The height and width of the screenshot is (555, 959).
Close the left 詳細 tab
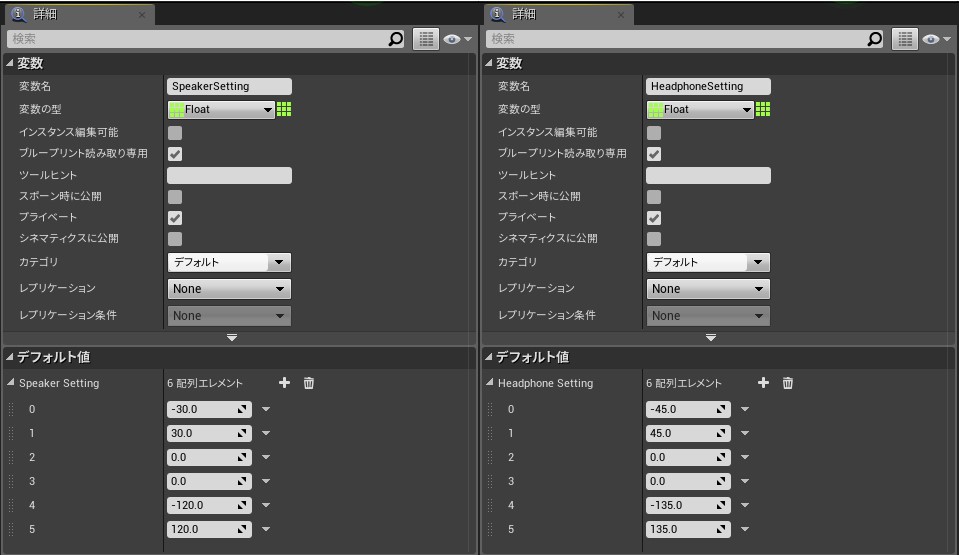coord(142,15)
